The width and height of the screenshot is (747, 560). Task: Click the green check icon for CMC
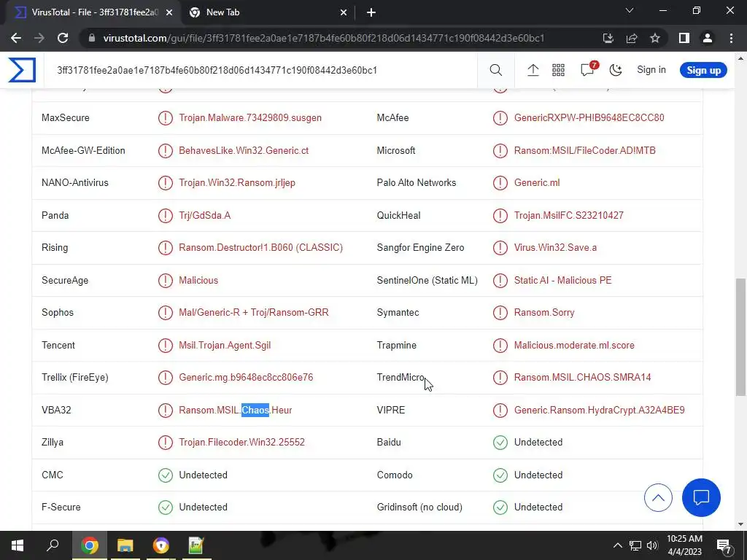tap(166, 475)
